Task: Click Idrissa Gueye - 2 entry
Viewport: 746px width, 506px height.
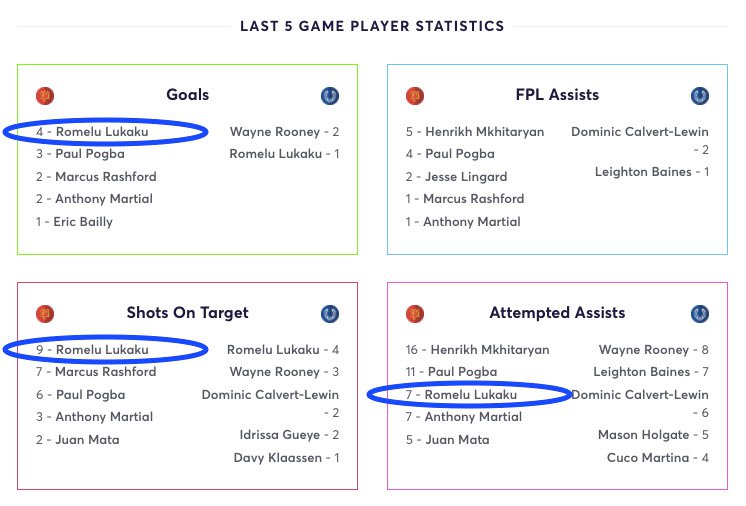Action: click(289, 435)
